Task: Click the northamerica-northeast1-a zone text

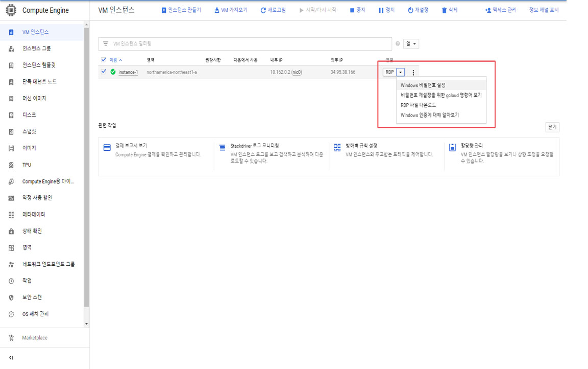Action: (171, 72)
